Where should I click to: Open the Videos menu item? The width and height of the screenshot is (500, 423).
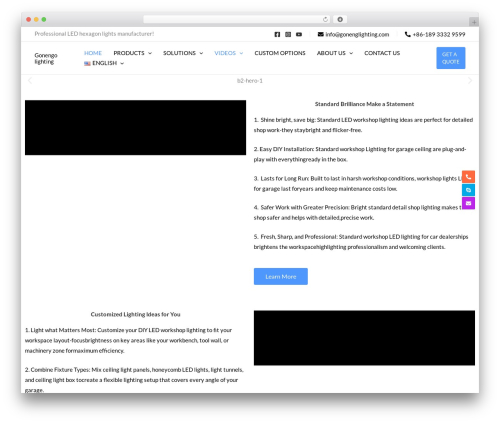click(225, 53)
